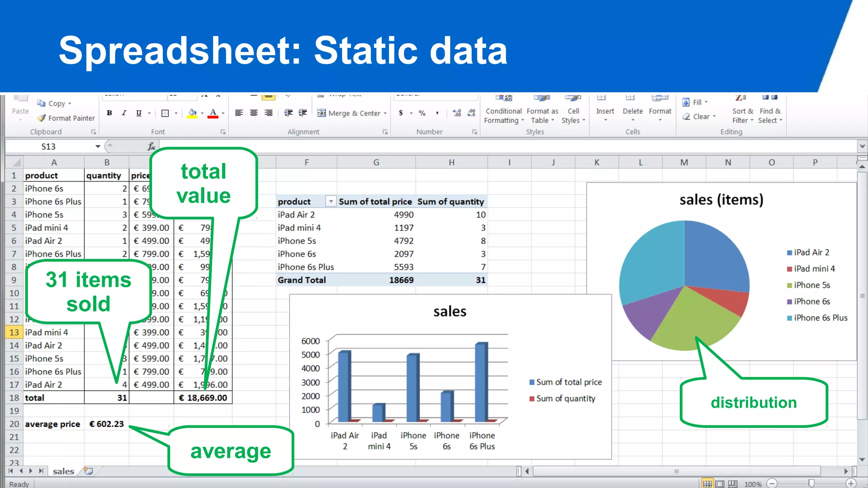
Task: Apply Accounting dollar number format
Action: (401, 113)
